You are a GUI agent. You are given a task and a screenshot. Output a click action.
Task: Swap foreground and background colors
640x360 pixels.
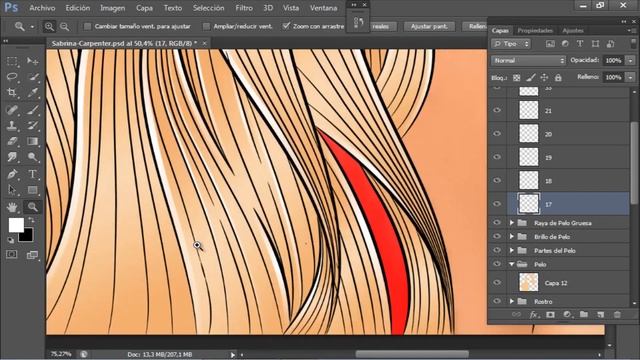click(x=31, y=220)
